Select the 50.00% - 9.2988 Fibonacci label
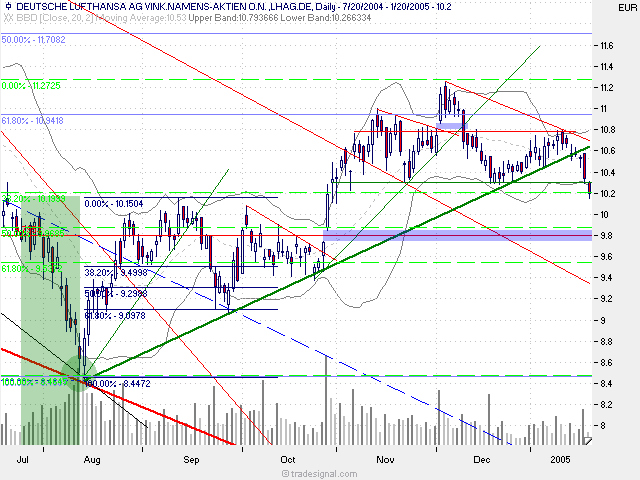The height and width of the screenshot is (480, 640). pos(116,293)
